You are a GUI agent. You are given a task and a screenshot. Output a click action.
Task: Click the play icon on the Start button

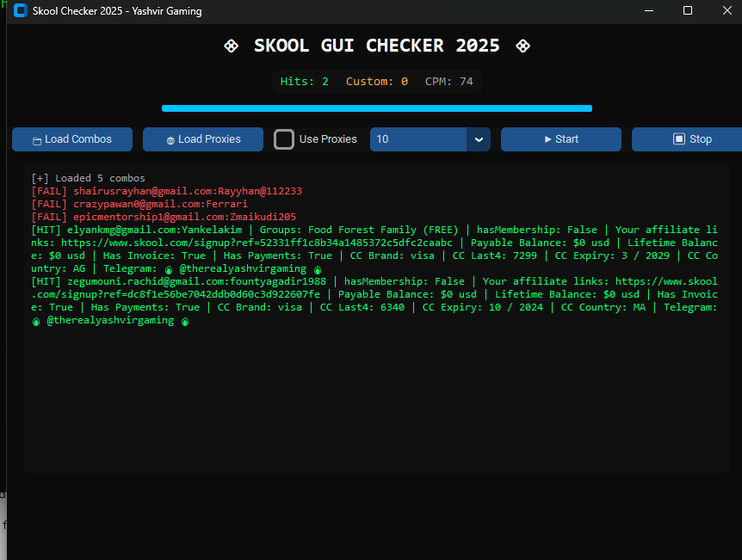548,139
